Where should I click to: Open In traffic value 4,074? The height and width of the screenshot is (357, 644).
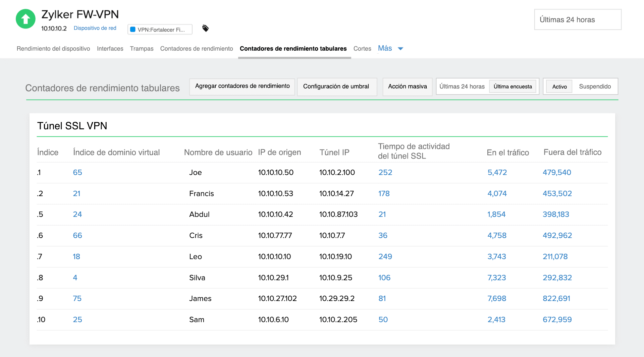coord(497,194)
